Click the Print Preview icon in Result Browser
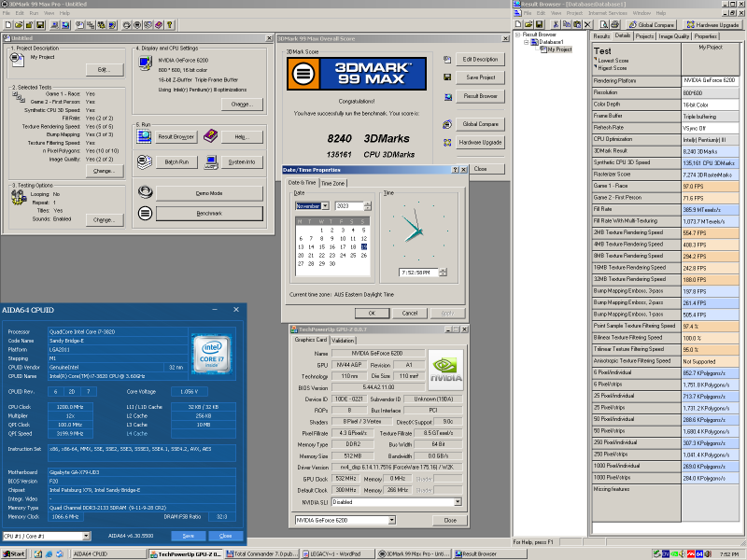 pyautogui.click(x=604, y=24)
